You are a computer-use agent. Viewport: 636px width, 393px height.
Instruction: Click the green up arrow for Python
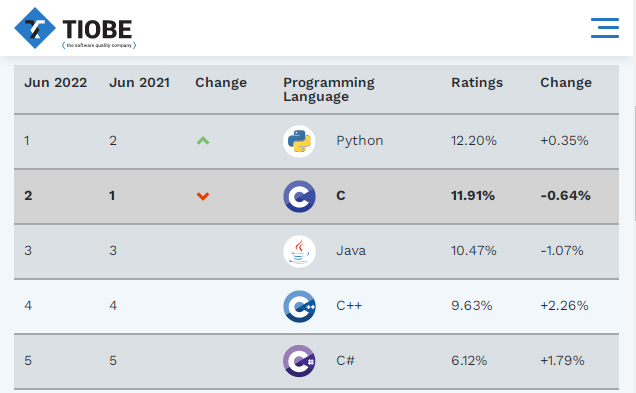[203, 141]
